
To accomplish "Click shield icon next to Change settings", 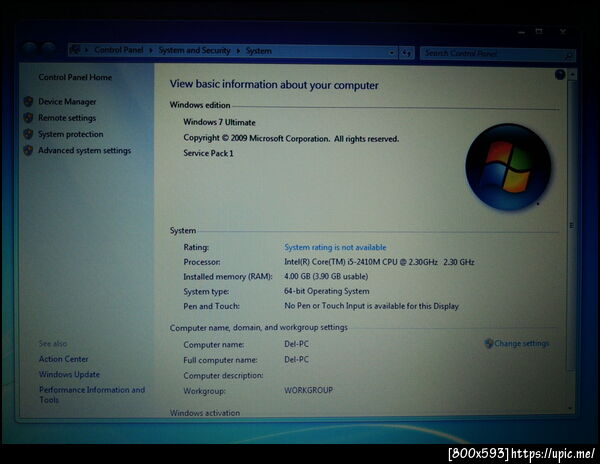I will point(489,343).
